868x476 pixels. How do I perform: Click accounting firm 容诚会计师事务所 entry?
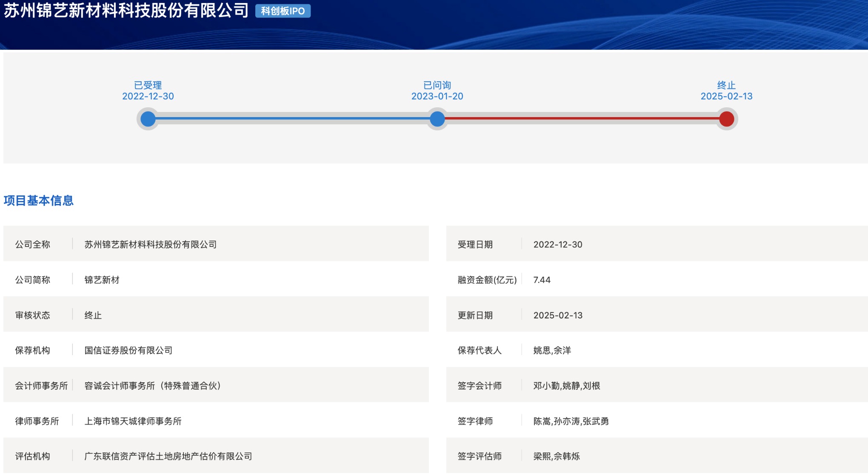[x=152, y=386]
